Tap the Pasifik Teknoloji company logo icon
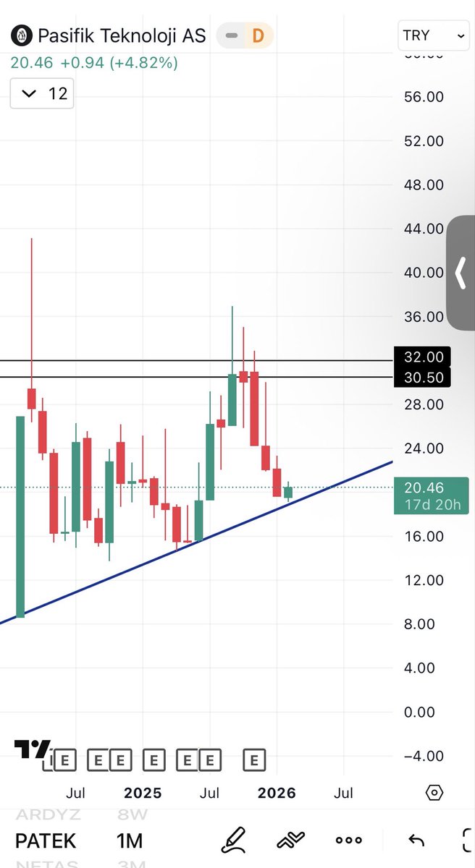Viewport: 475px width, 868px height. pos(22,35)
